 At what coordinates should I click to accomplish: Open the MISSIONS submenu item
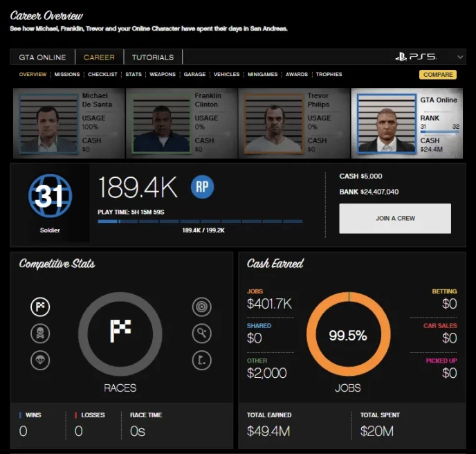pos(67,75)
